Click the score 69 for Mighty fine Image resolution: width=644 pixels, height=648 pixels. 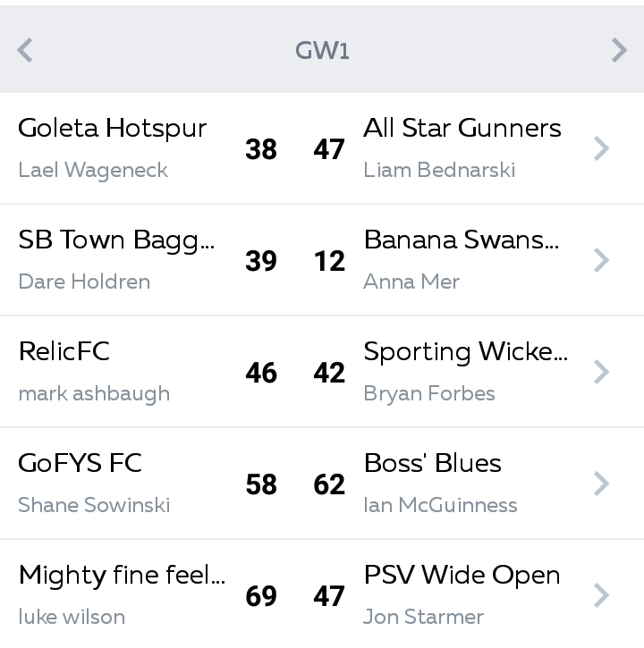click(261, 596)
